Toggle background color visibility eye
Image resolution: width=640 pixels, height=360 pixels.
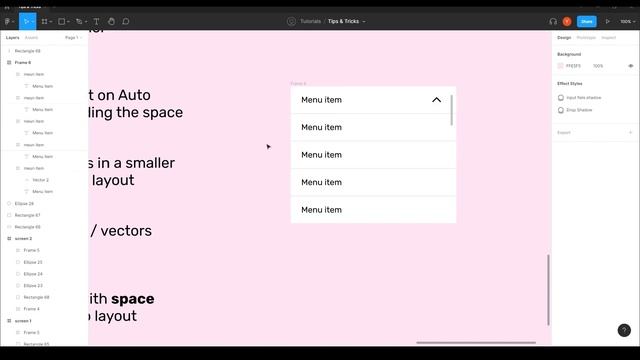631,66
